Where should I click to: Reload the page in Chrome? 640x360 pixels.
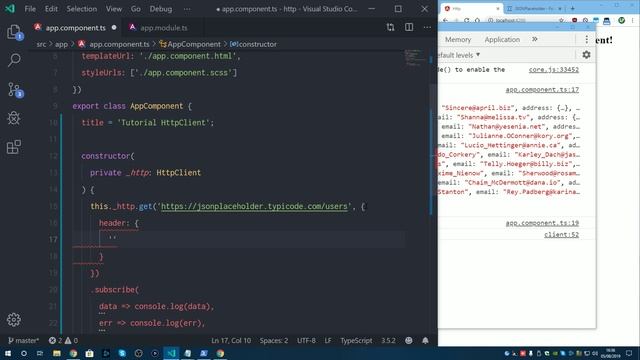pos(467,20)
